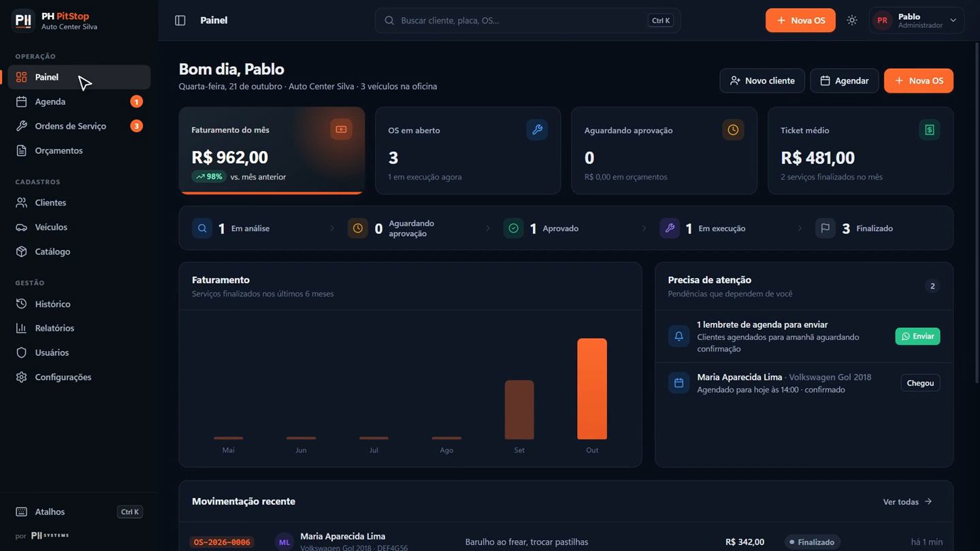Open Relatórios in the sidebar
Viewport: 980px width, 551px height.
[x=79, y=328]
